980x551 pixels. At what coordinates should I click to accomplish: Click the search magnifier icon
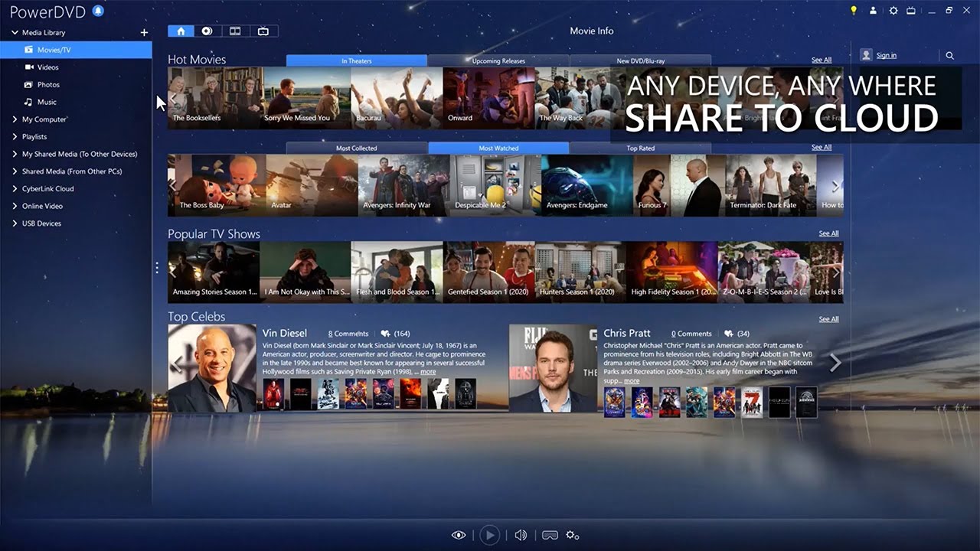click(x=950, y=55)
